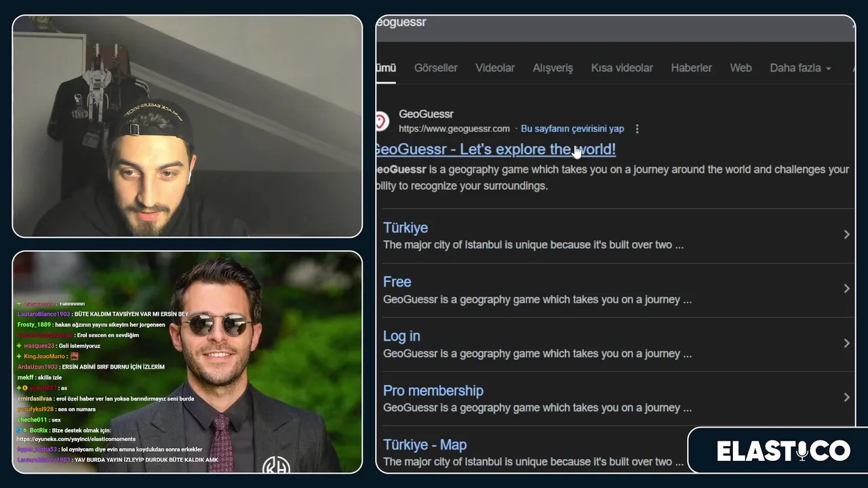Open the Türkiye - Map sitelink
868x488 pixels.
tap(425, 445)
